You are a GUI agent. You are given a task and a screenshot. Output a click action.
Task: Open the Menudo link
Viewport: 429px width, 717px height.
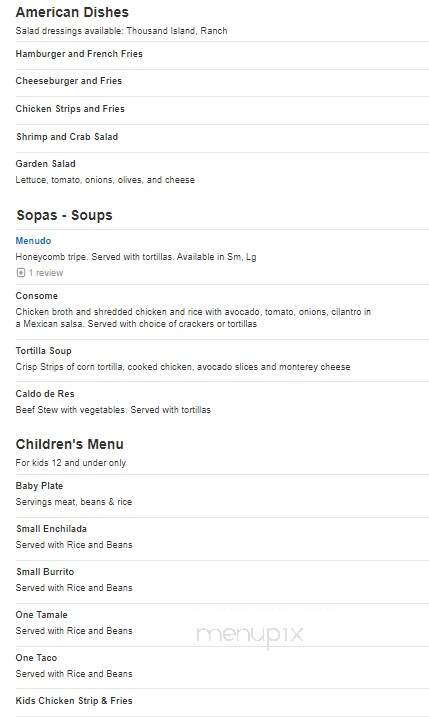pyautogui.click(x=33, y=241)
